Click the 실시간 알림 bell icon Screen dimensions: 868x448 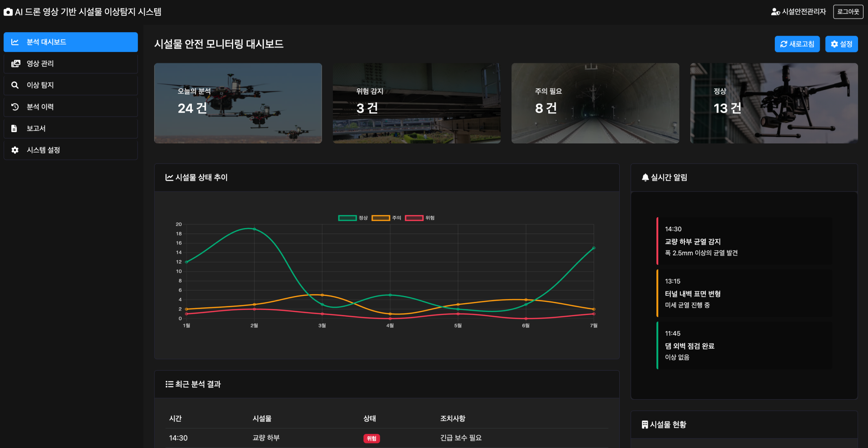pyautogui.click(x=645, y=177)
